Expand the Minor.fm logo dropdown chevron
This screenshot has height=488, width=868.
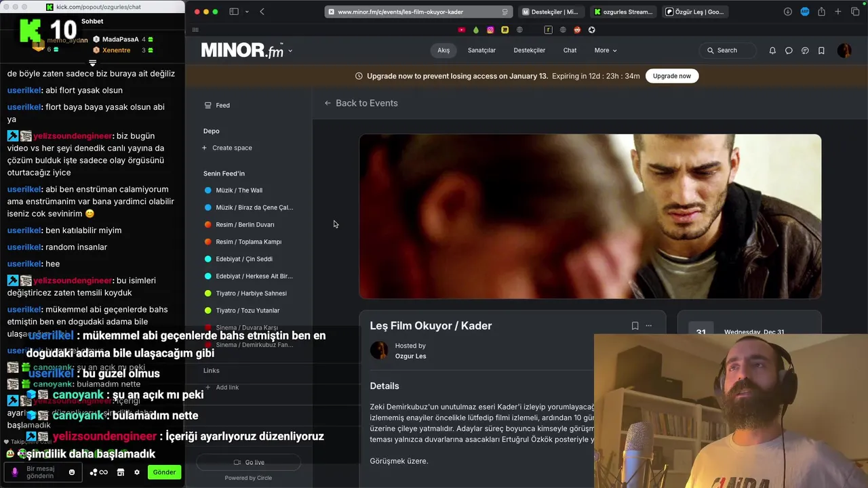tap(290, 51)
